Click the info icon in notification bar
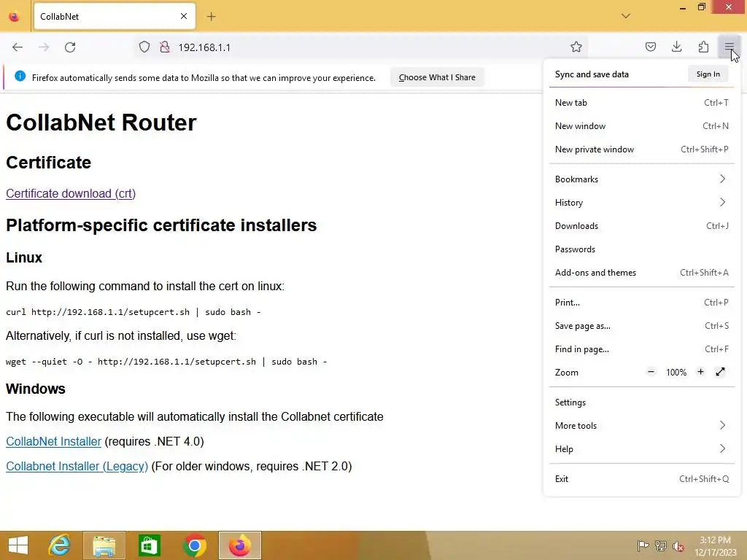 point(20,76)
